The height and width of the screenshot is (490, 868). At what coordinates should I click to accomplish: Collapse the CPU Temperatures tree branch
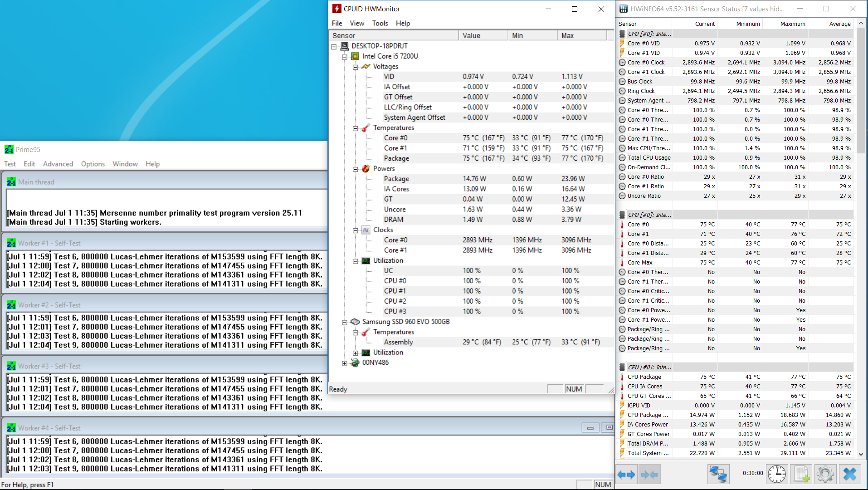356,128
